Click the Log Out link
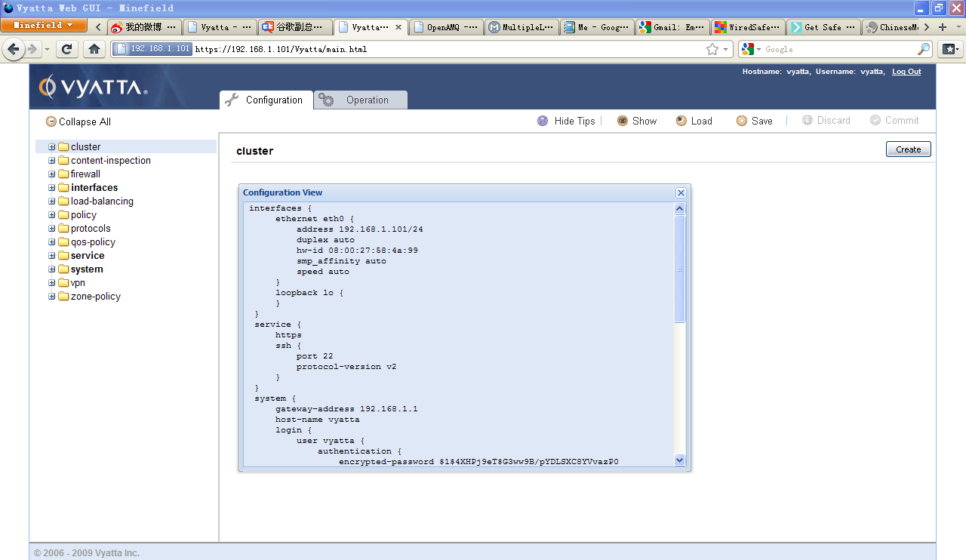The image size is (966, 560). (906, 72)
